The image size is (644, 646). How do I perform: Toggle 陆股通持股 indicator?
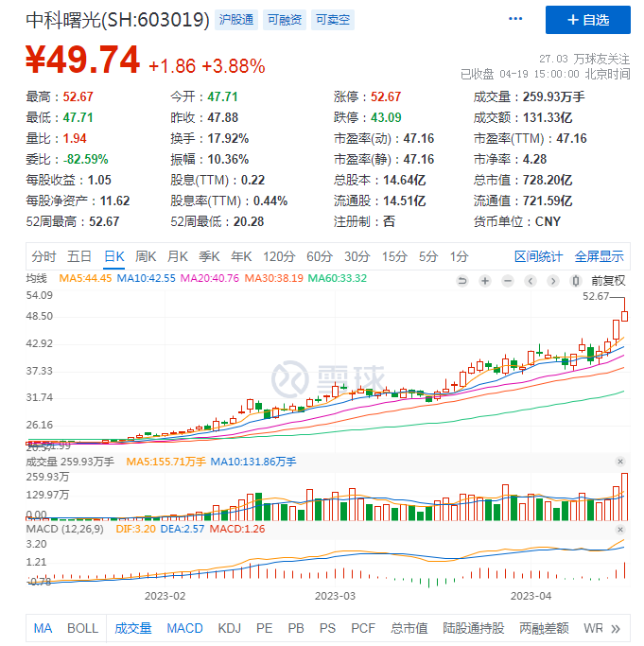(474, 628)
